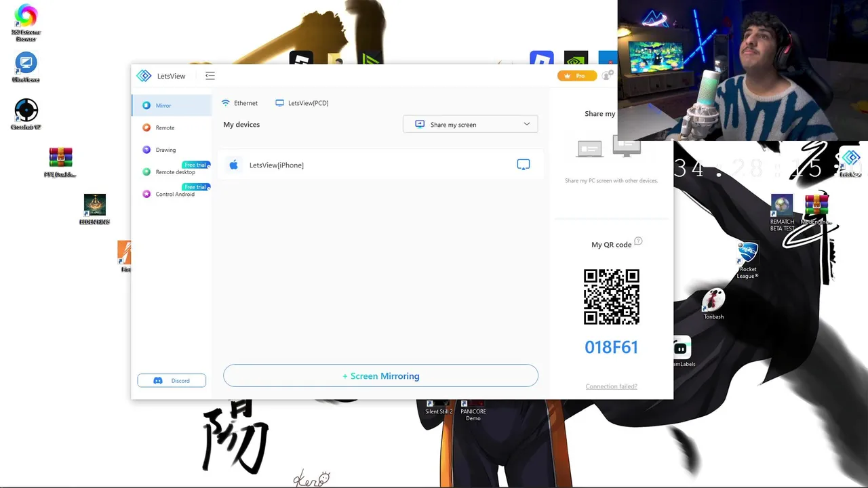
Task: Click the + Screen Mirroring button
Action: click(380, 376)
